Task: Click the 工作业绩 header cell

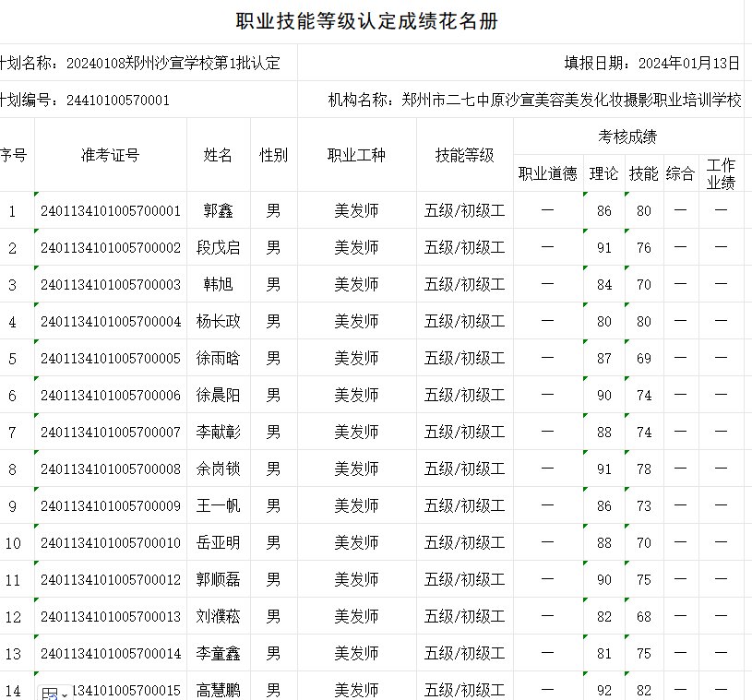Action: (722, 174)
